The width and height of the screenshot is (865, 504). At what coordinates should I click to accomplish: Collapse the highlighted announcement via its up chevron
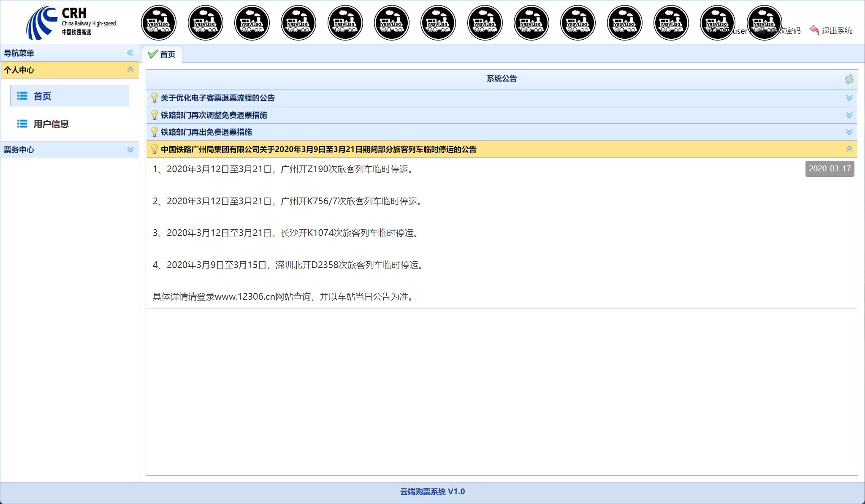[849, 149]
